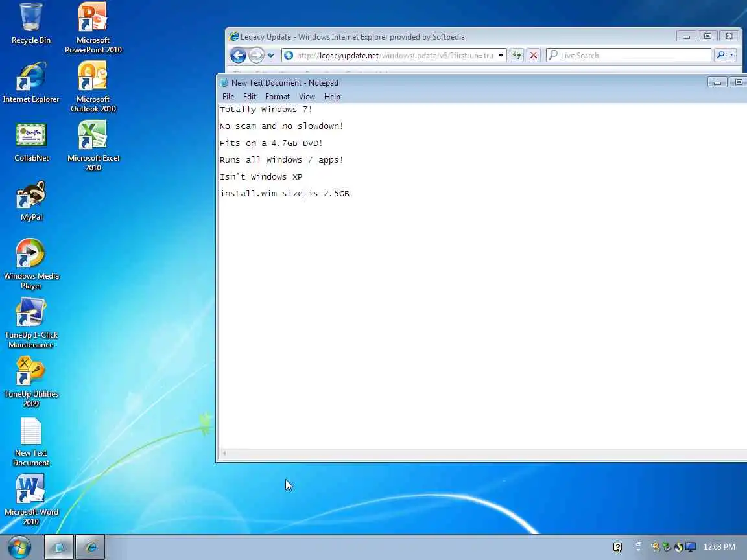Viewport: 747px width, 560px height.
Task: Select the Microsoft Excel 2010 shortcut
Action: (93, 146)
